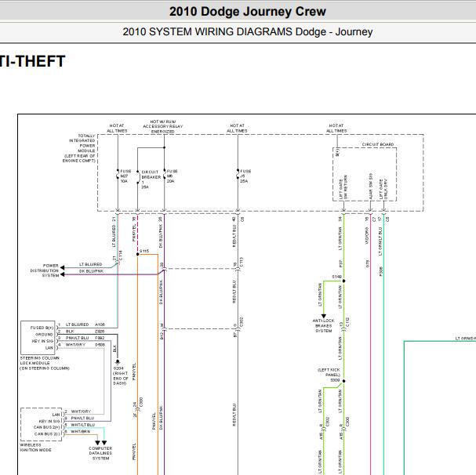This screenshot has width=476, height=475.
Task: Select the "A106" circuit code
Action: [100, 325]
